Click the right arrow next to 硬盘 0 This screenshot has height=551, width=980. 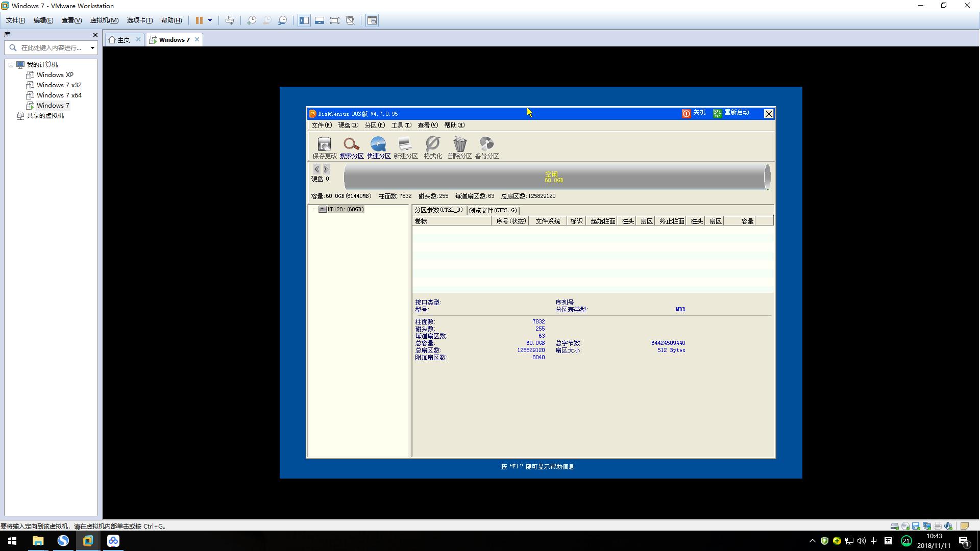(x=326, y=168)
